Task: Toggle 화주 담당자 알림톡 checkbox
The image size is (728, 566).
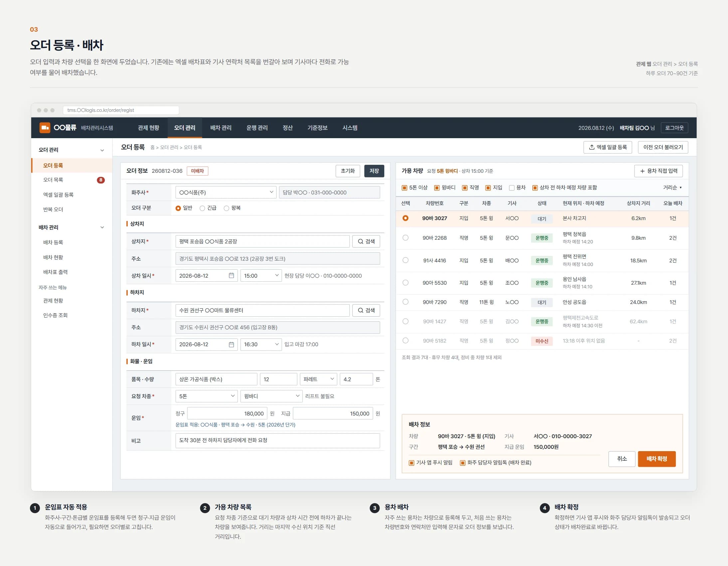Action: [x=462, y=462]
